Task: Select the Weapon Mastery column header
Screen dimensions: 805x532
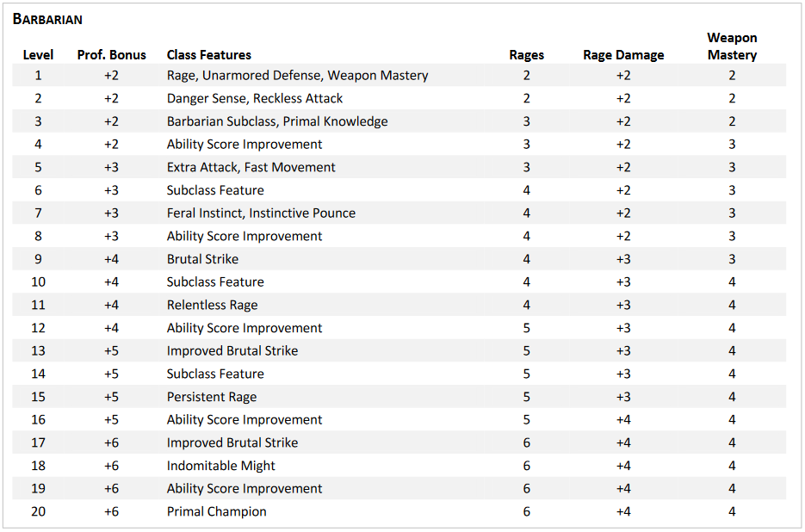Action: (x=732, y=46)
